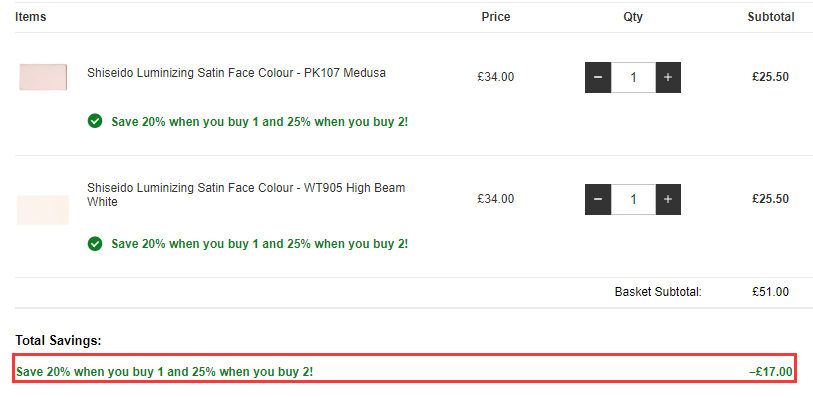Viewport: 813px width, 398px height.
Task: Click the −£17.00 savings amount
Action: 770,372
